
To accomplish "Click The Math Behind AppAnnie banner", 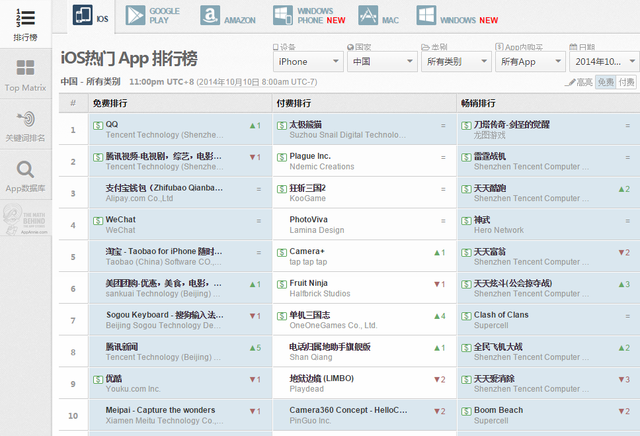I will pos(25,218).
